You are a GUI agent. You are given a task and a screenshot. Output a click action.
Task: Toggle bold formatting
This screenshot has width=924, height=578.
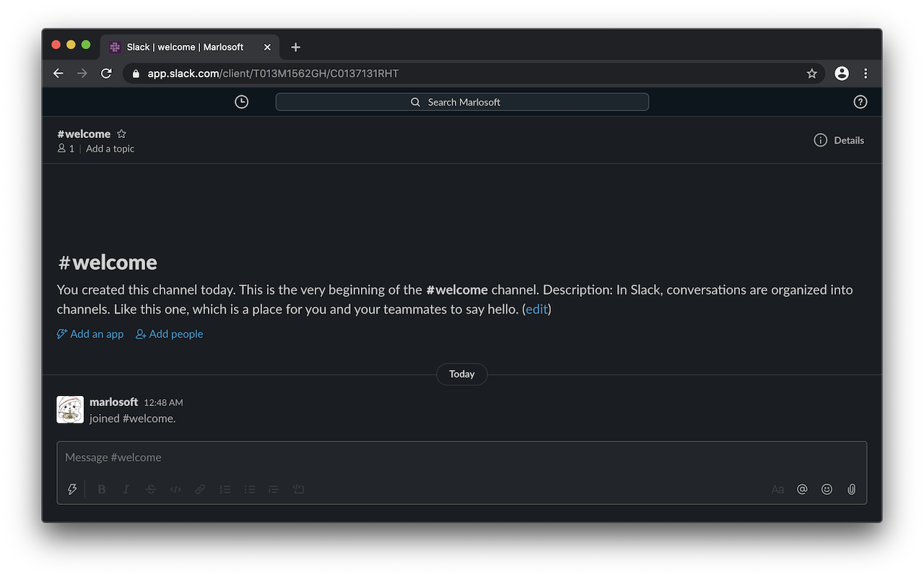(x=102, y=489)
